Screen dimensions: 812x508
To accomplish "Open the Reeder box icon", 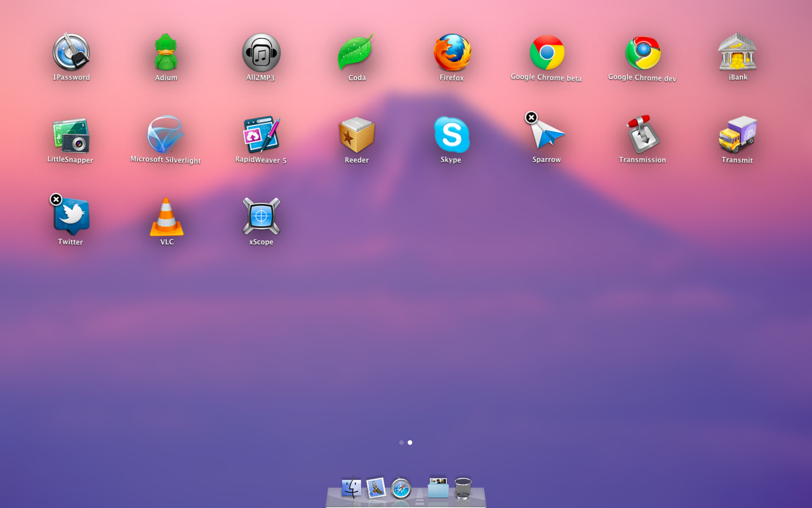I will pyautogui.click(x=356, y=135).
